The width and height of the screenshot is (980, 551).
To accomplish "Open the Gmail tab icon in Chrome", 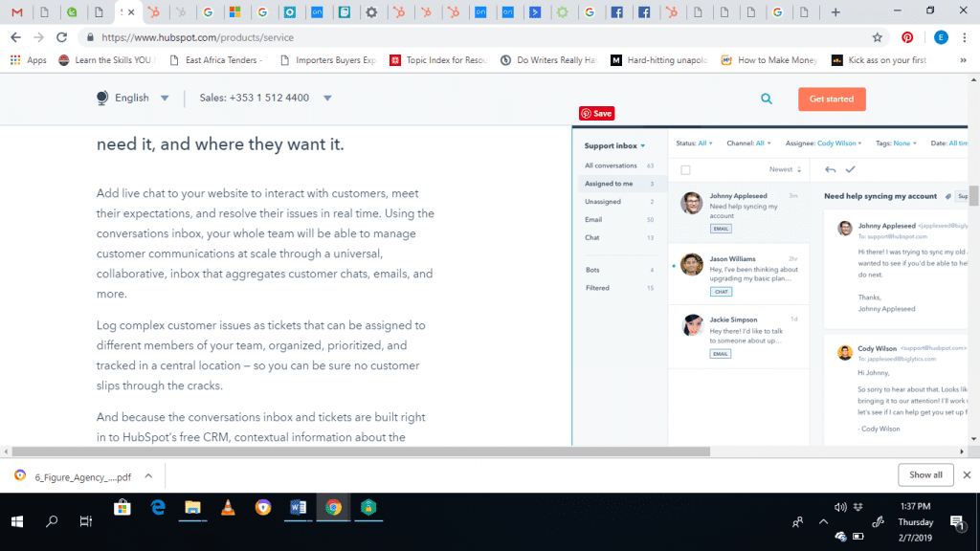I will (x=16, y=10).
